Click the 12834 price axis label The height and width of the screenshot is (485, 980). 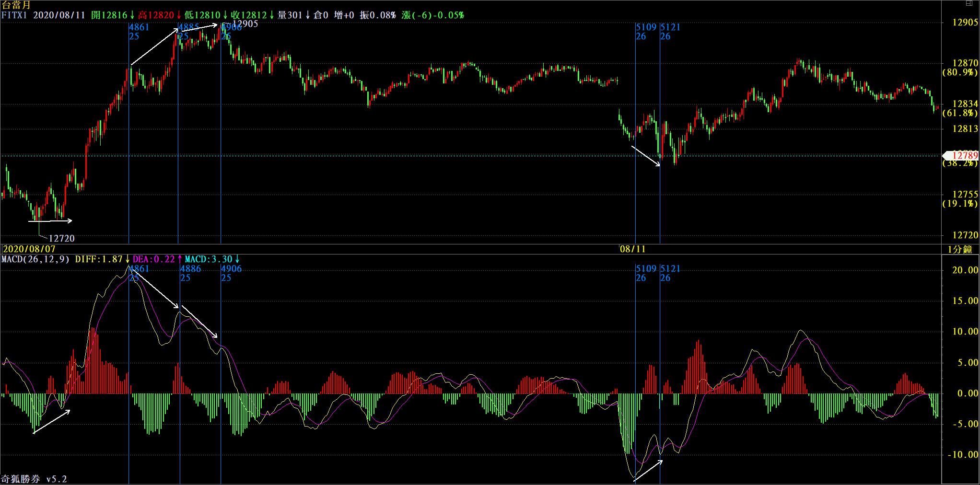[965, 104]
